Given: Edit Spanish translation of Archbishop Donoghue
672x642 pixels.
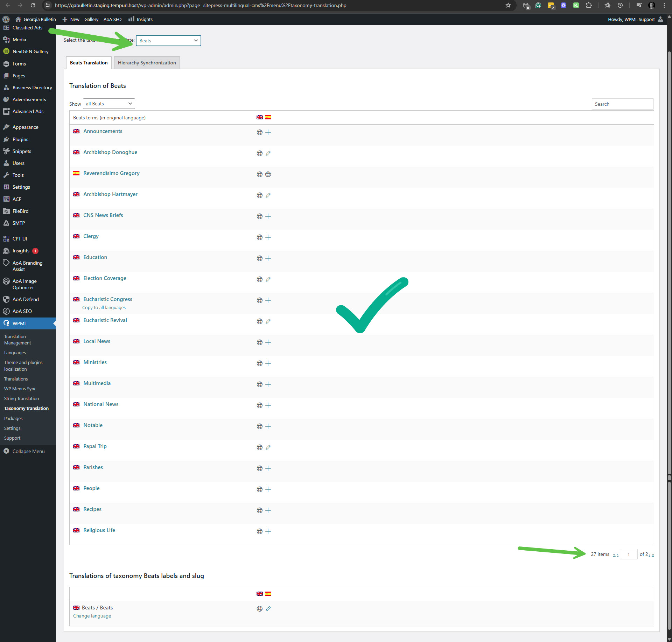Looking at the screenshot, I should (x=268, y=153).
